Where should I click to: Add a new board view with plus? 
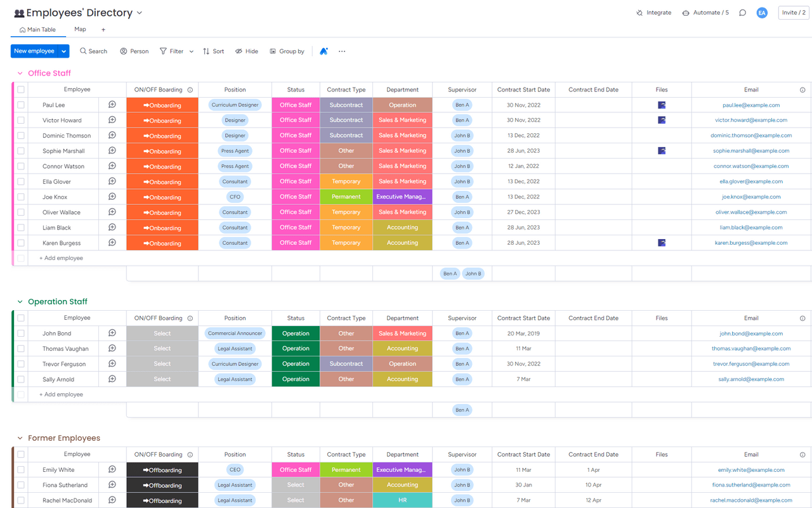(103, 30)
